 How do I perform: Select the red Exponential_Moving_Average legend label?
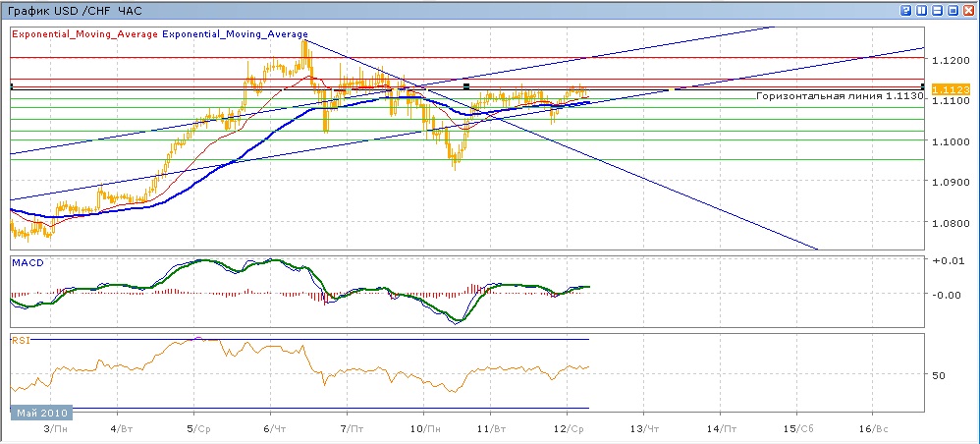click(x=84, y=33)
